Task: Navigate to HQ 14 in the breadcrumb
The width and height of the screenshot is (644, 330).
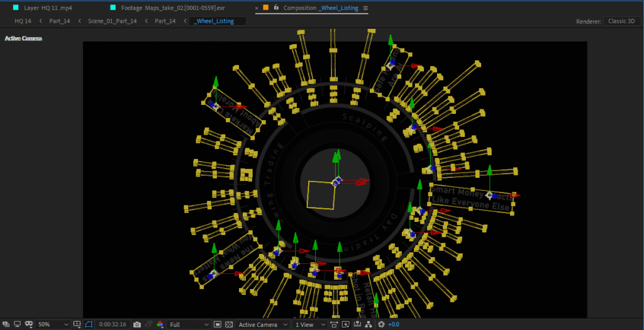Action: point(23,21)
